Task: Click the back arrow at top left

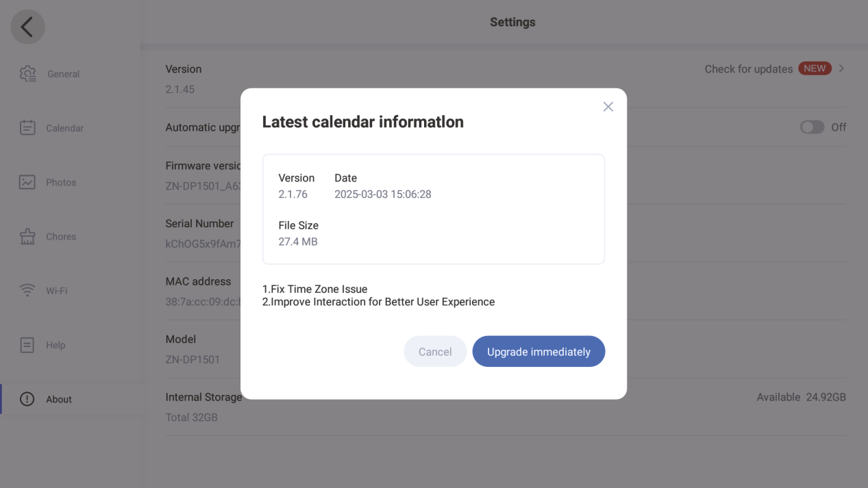Action: (x=27, y=26)
